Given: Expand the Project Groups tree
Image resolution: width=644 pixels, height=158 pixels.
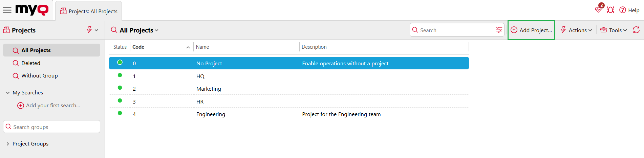Looking at the screenshot, I should click(x=8, y=144).
